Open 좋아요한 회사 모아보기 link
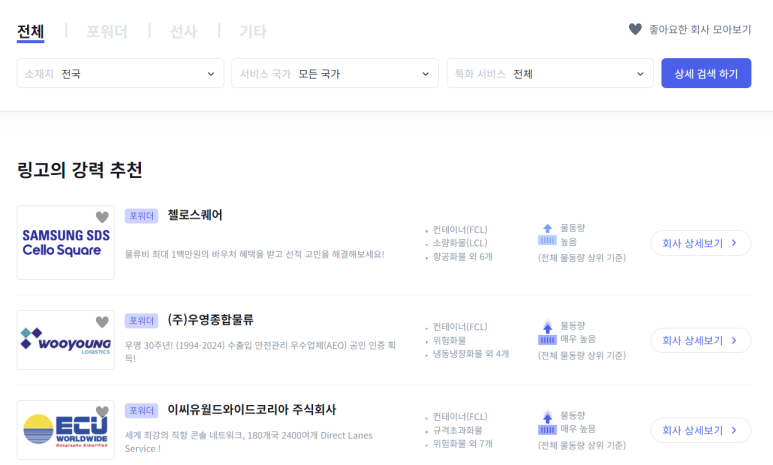 coord(700,30)
